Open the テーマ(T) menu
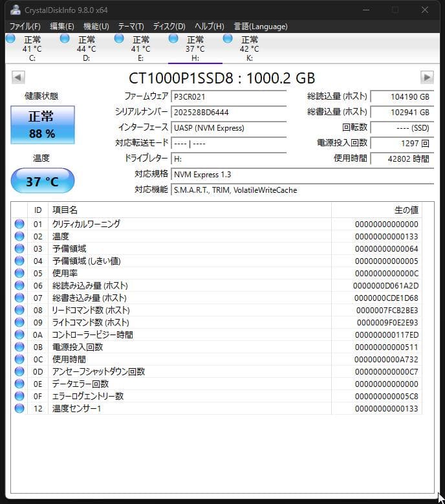 click(x=131, y=27)
